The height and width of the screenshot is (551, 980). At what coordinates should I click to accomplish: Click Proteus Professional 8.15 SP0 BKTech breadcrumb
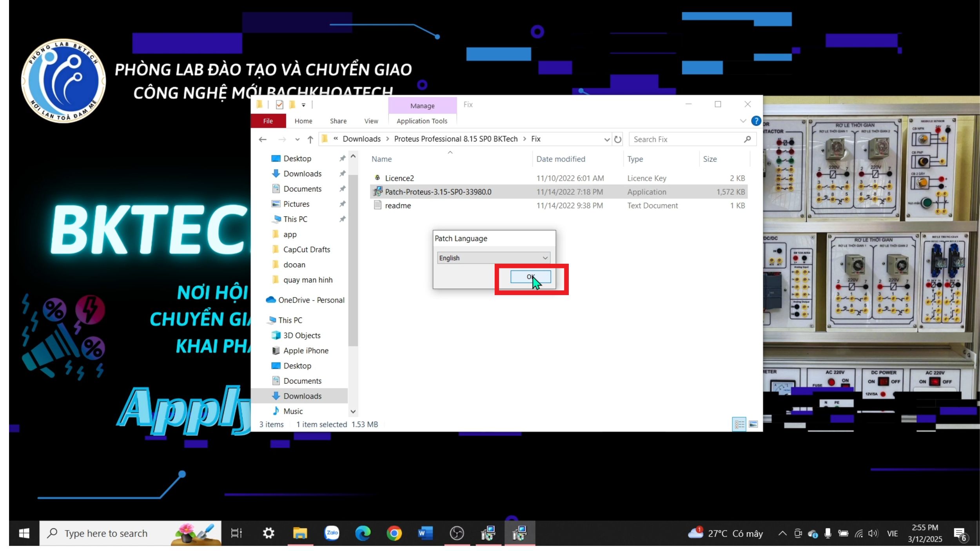pos(456,139)
